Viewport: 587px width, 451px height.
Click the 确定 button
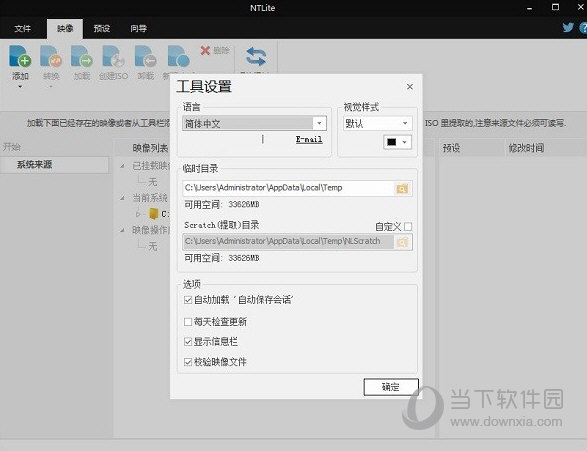(x=391, y=387)
